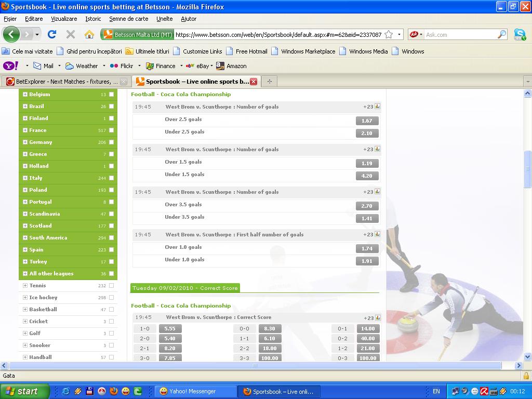Image resolution: width=532 pixels, height=399 pixels.
Task: Launch Internet Explorer from the quick launch bar
Action: tap(66, 391)
